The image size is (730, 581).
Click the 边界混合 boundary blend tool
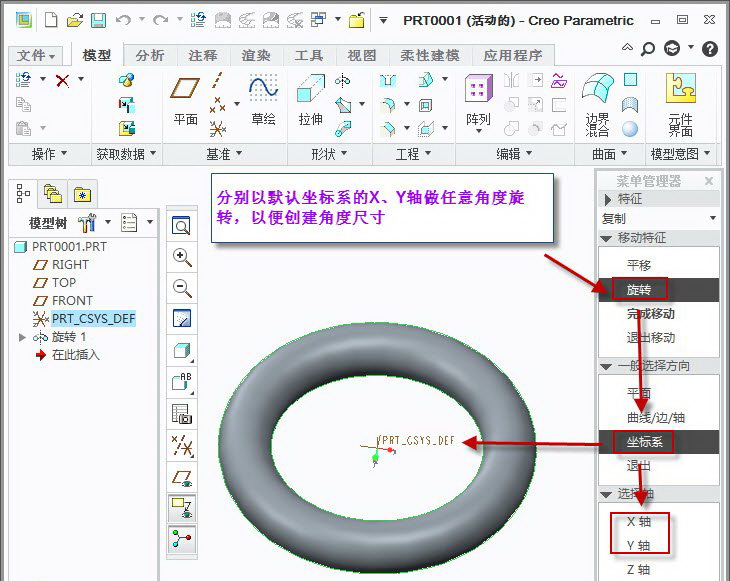pyautogui.click(x=597, y=105)
